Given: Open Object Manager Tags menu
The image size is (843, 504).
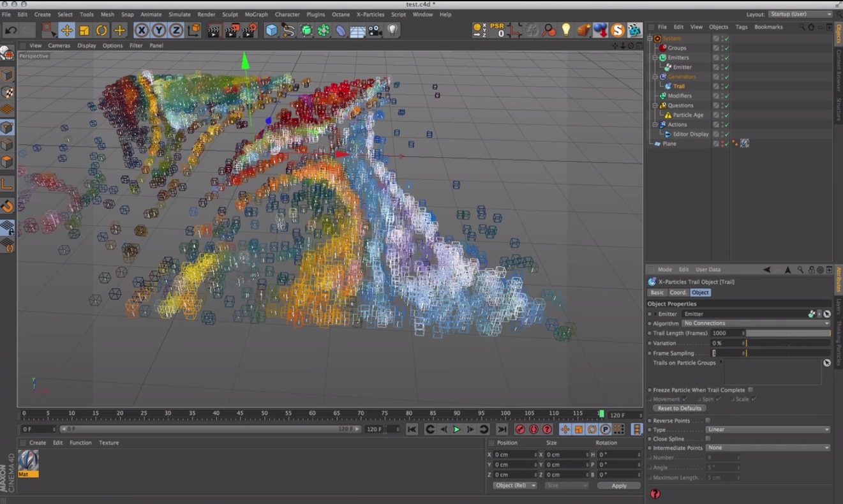Looking at the screenshot, I should (x=741, y=27).
